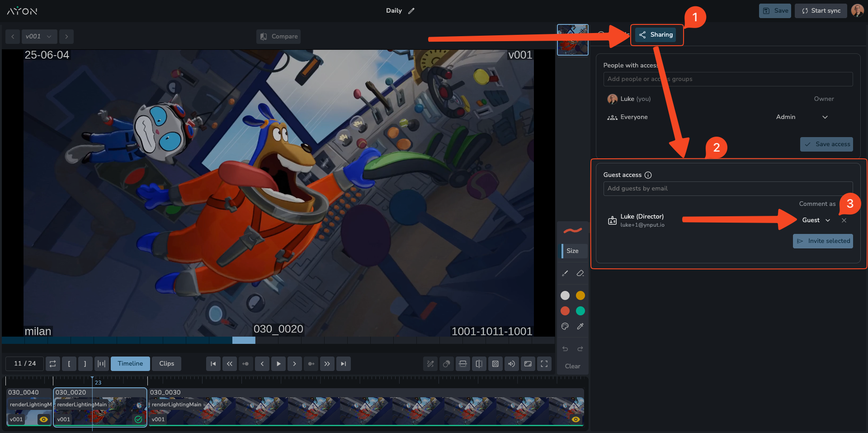
Task: Switch to Clips view
Action: pos(167,364)
